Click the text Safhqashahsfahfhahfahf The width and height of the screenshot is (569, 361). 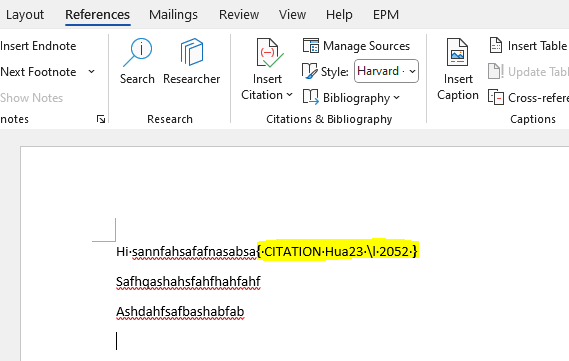pos(188,282)
